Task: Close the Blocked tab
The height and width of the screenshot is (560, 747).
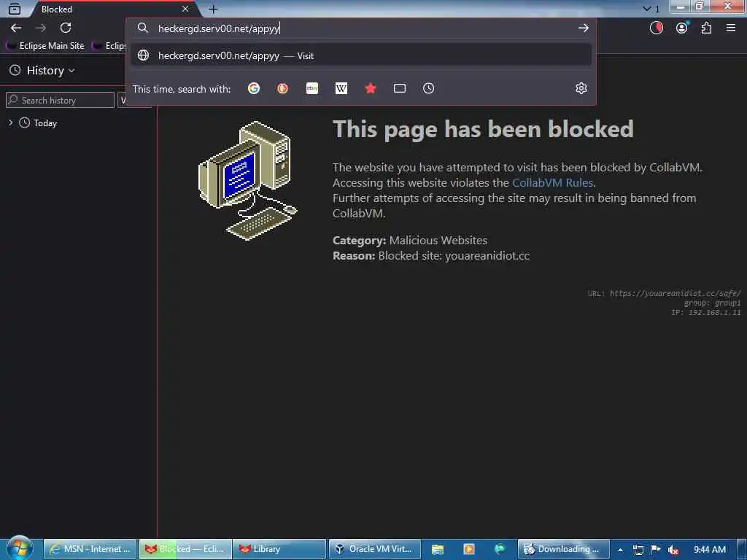Action: 185,9
